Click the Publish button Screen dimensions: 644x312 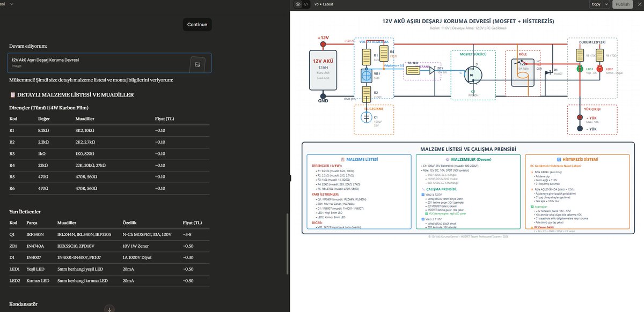(x=623, y=4)
